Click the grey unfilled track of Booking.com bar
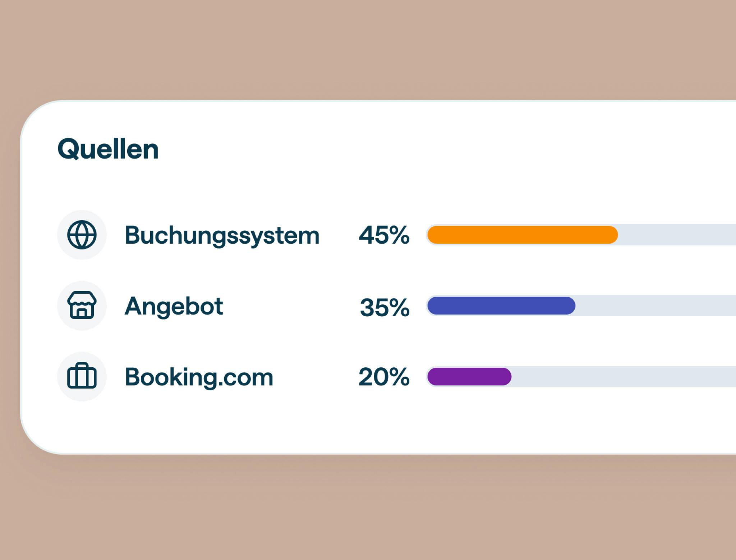The width and height of the screenshot is (736, 560). (622, 376)
